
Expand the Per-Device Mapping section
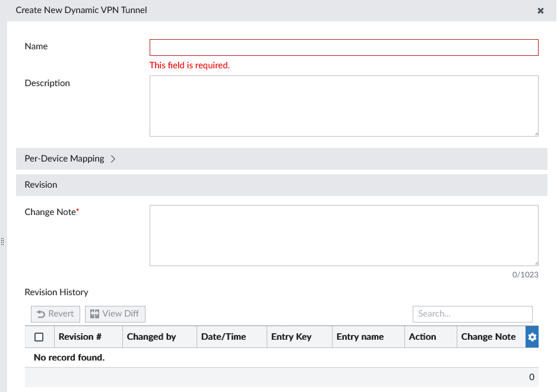(x=64, y=159)
